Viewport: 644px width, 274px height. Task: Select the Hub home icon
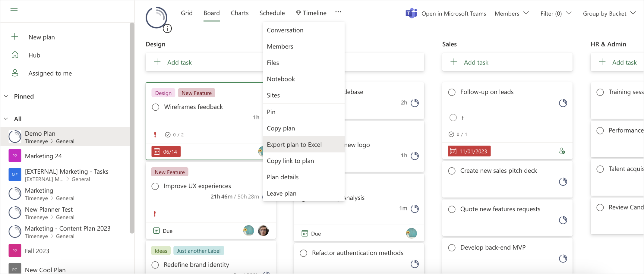pyautogui.click(x=14, y=55)
